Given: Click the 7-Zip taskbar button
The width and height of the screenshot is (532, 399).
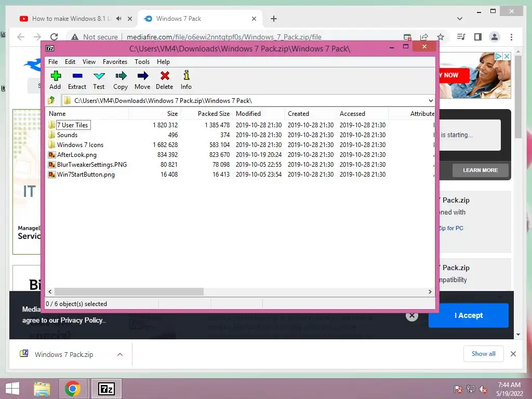Looking at the screenshot, I should click(x=107, y=389).
